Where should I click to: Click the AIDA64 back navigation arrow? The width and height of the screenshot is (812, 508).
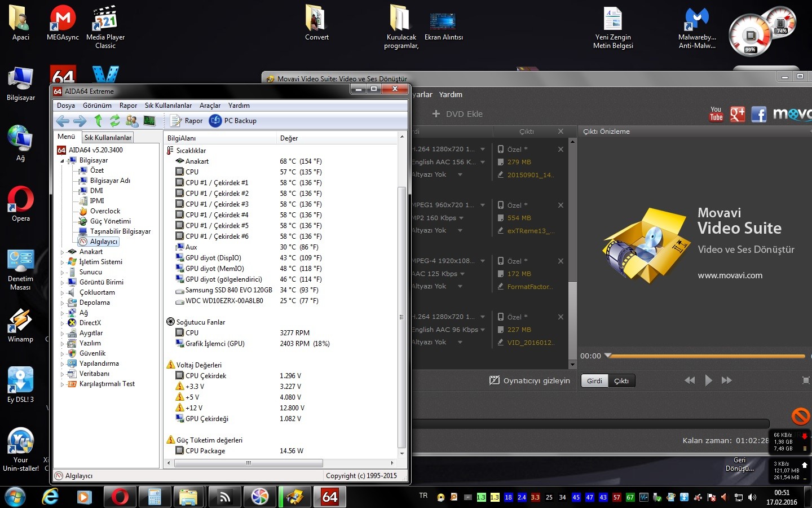(63, 121)
